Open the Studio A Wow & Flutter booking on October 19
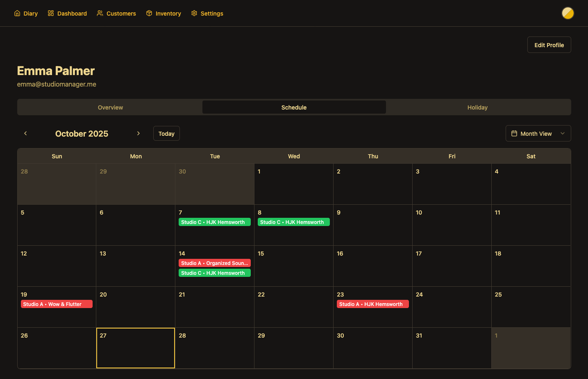Viewport: 588px width, 379px height. (x=57, y=304)
